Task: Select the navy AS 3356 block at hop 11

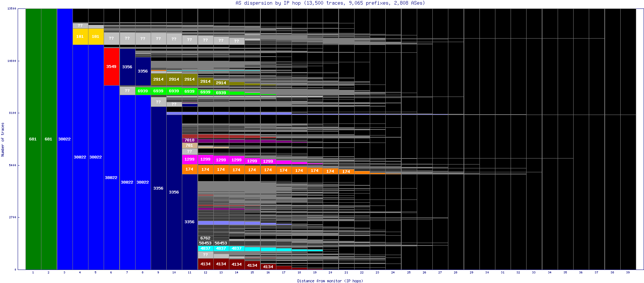Action: coord(190,222)
